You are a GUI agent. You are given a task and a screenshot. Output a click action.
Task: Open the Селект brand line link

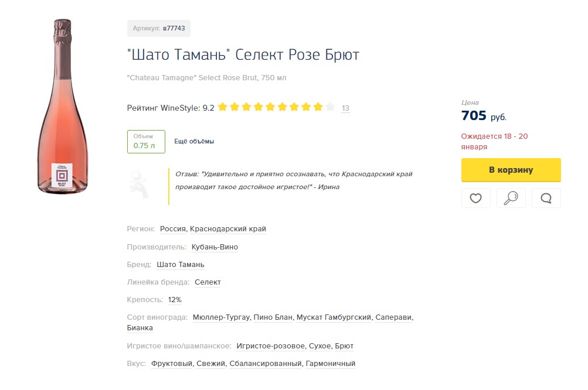(208, 282)
